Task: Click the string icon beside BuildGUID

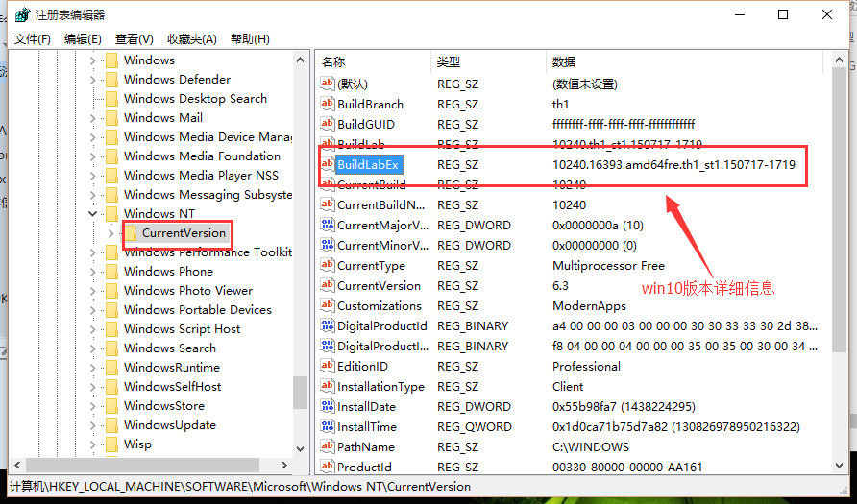Action: [x=327, y=124]
